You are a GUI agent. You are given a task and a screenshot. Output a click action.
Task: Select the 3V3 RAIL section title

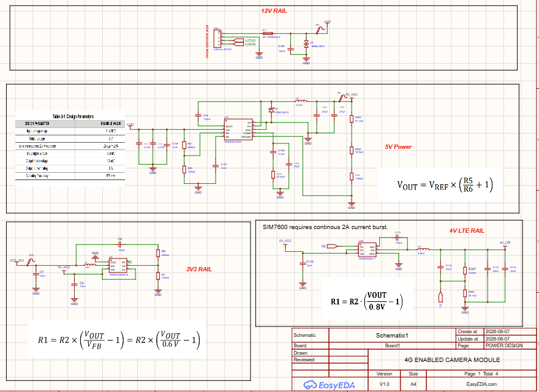199,269
